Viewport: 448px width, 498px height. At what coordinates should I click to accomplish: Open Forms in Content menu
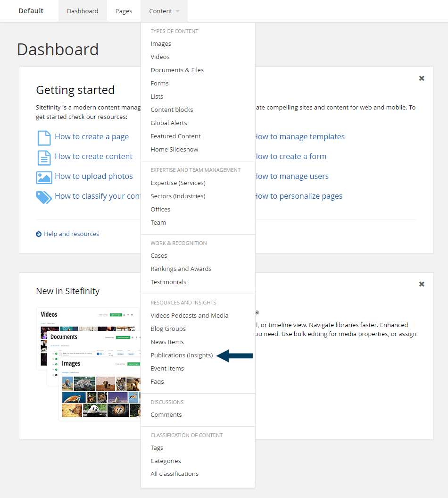coord(159,84)
